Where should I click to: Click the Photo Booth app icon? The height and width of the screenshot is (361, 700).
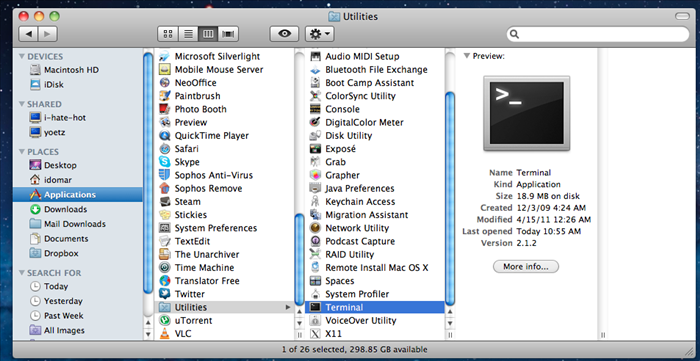pyautogui.click(x=165, y=109)
